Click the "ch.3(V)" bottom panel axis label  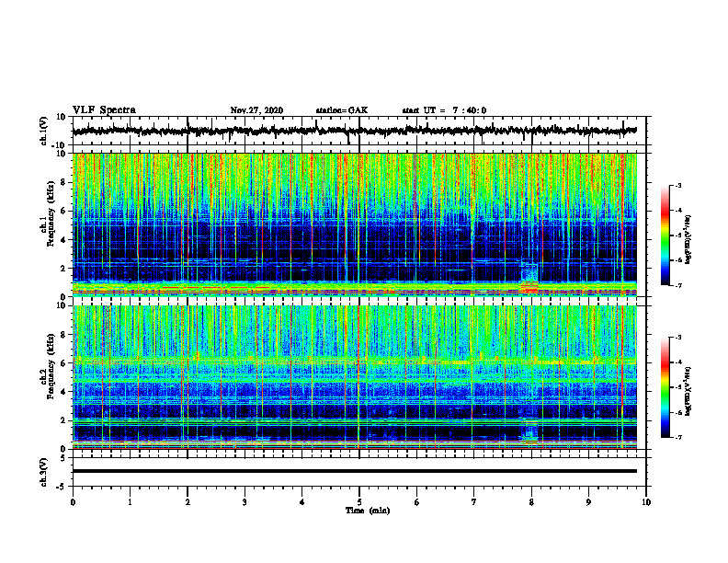point(43,473)
